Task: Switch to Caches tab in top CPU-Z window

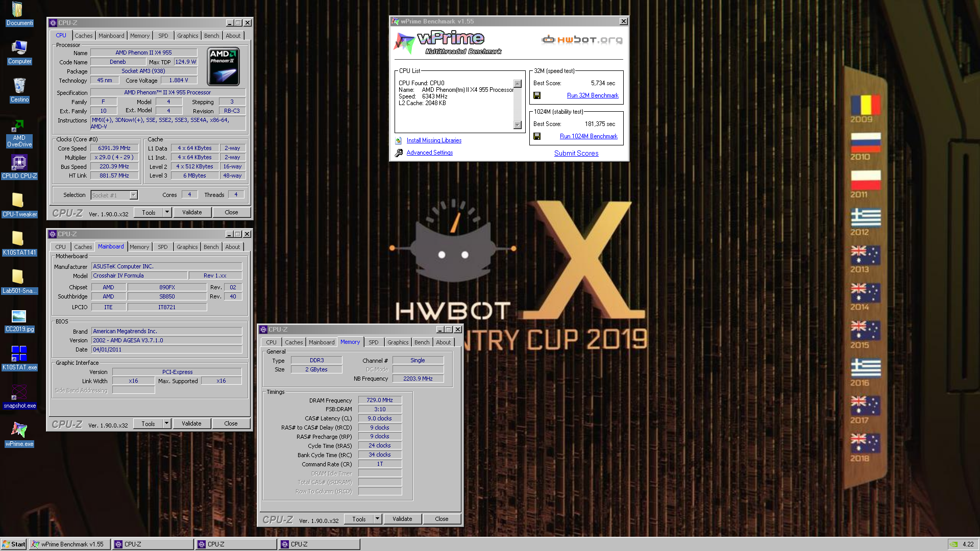Action: pyautogui.click(x=84, y=36)
